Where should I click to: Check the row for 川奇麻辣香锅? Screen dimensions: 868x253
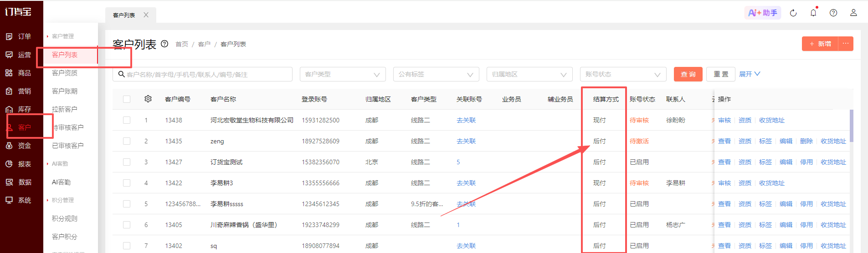127,225
